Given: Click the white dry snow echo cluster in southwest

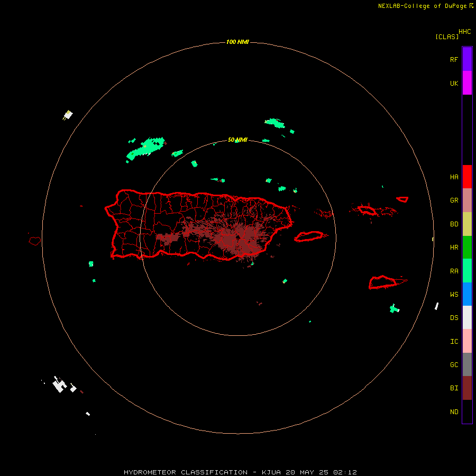Looking at the screenshot, I should click(60, 385).
